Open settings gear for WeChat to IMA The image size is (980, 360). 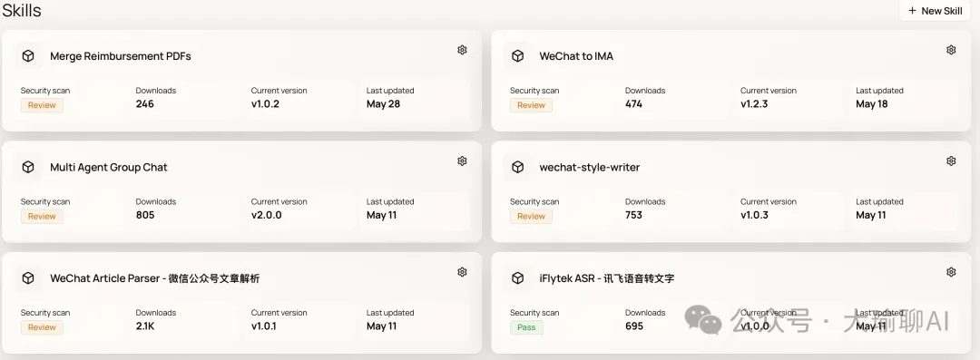click(x=951, y=50)
